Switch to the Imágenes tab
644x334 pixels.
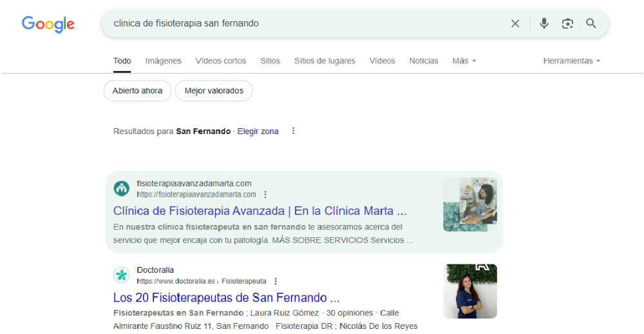(x=163, y=61)
